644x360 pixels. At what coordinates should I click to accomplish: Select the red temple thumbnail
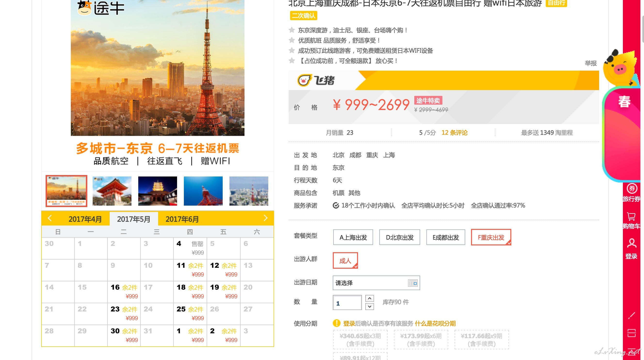112,191
